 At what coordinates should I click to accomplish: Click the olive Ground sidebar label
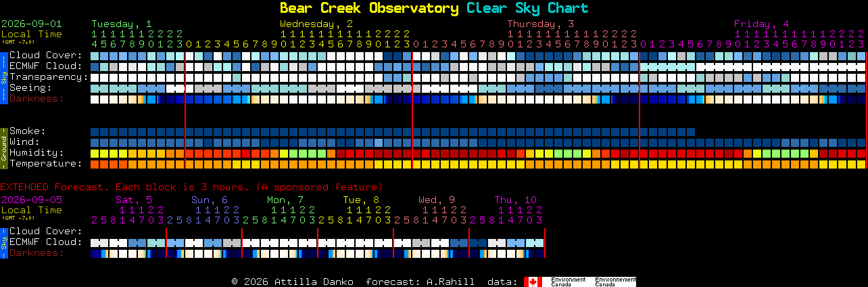[x=3, y=148]
